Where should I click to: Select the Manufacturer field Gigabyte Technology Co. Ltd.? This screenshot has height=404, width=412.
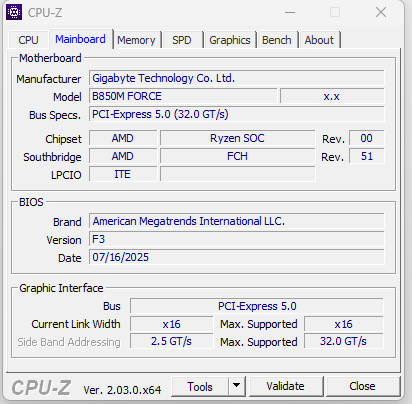click(x=237, y=78)
